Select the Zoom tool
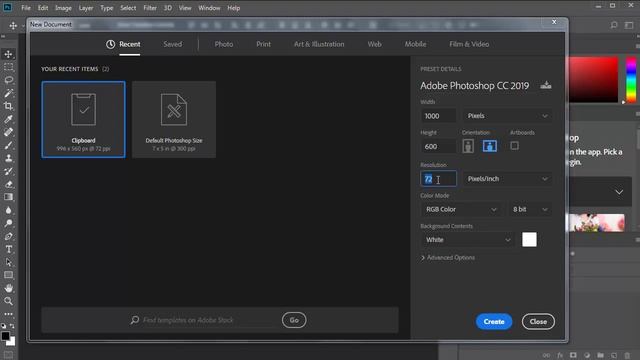The width and height of the screenshot is (640, 360). [8, 301]
